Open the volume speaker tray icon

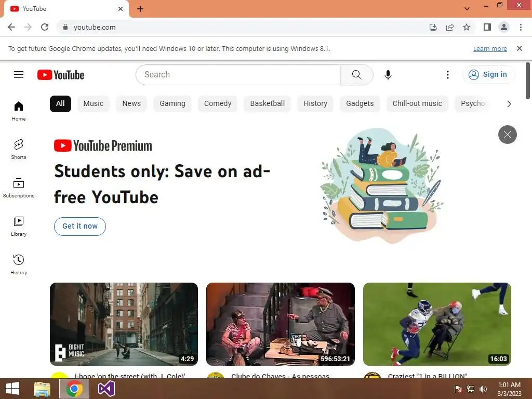(x=483, y=389)
